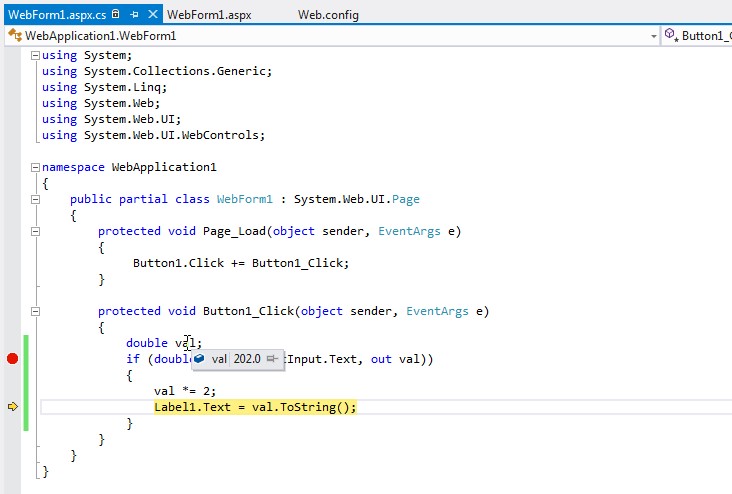Click the yellow current-statement arrow
The image size is (732, 494).
pos(13,407)
